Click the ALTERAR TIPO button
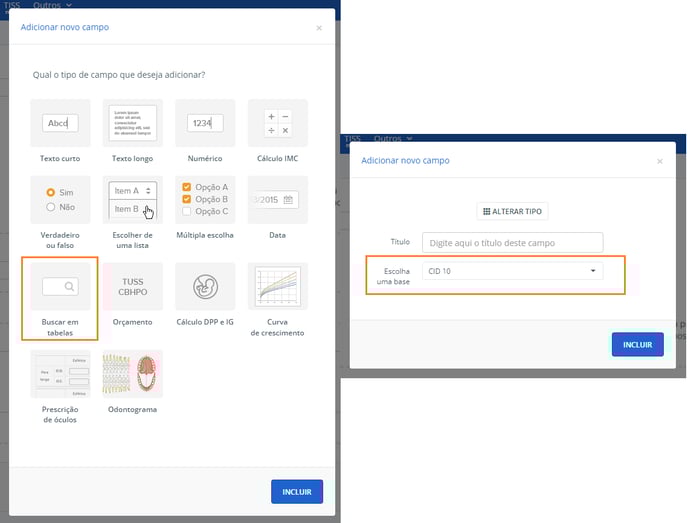 [x=512, y=211]
